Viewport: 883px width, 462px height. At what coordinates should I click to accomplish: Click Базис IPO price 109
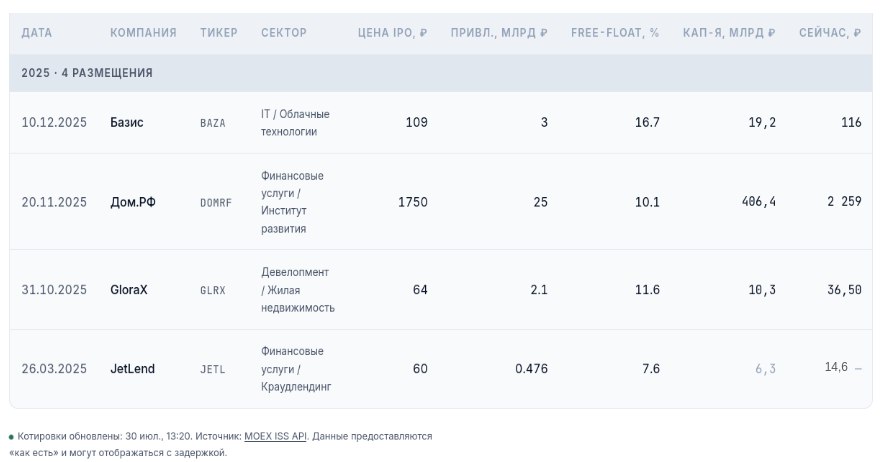point(417,122)
